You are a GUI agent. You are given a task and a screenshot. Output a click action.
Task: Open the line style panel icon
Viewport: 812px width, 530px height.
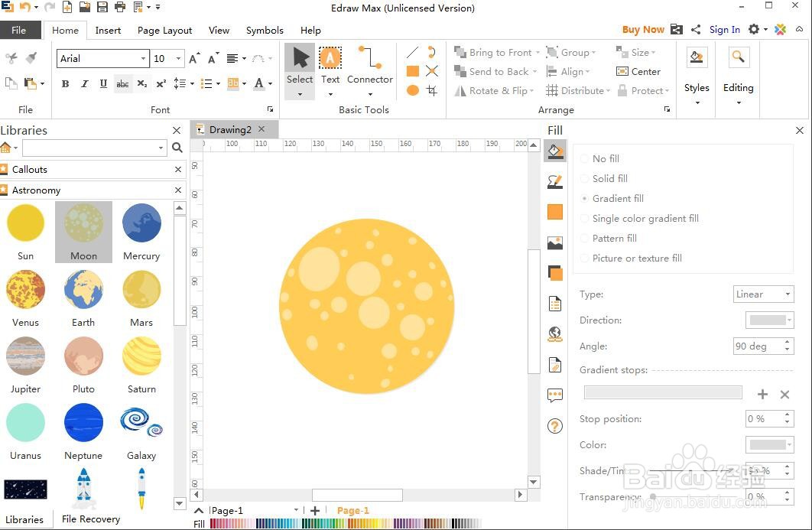coord(555,181)
